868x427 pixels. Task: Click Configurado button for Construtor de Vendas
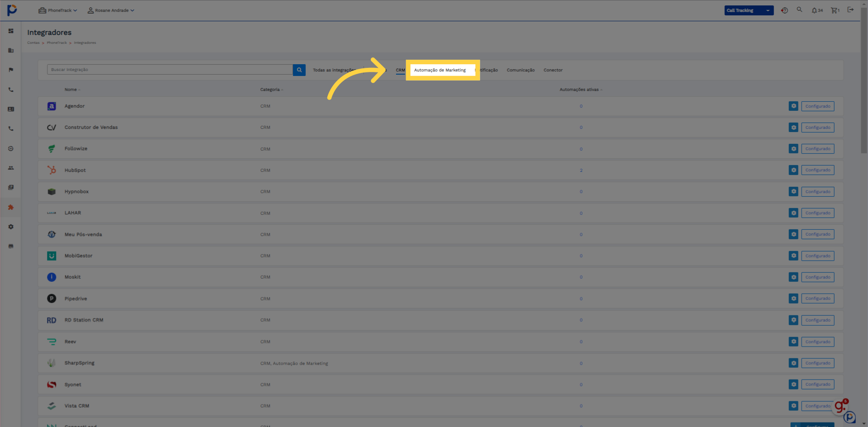point(818,128)
